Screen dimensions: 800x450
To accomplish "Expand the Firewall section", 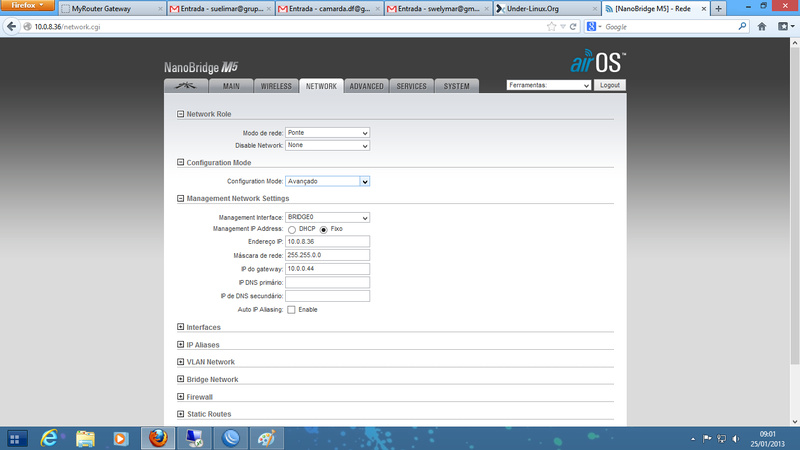I will [180, 396].
